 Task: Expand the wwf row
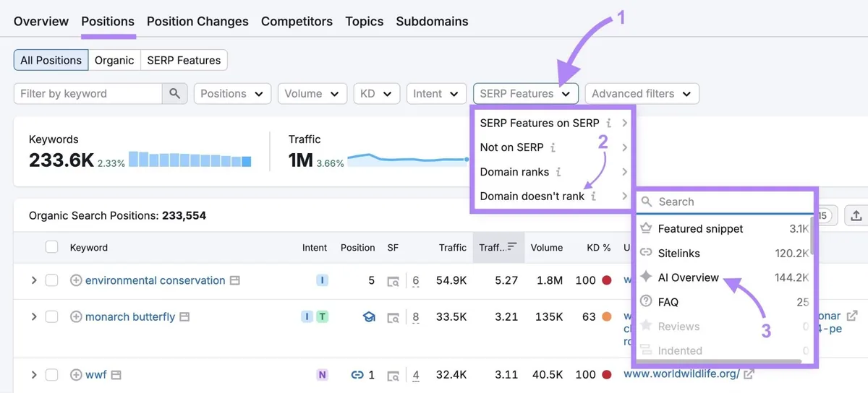[x=33, y=374]
